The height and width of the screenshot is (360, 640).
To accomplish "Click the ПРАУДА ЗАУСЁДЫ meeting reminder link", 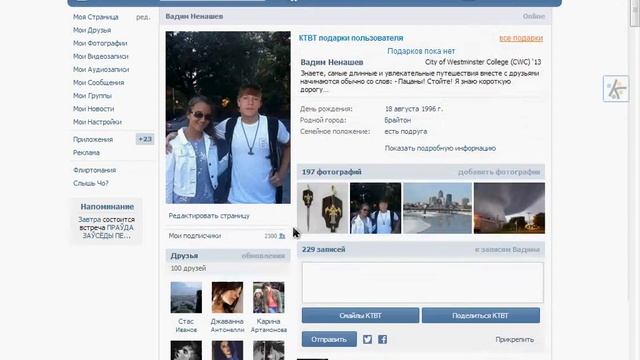I will tap(108, 231).
